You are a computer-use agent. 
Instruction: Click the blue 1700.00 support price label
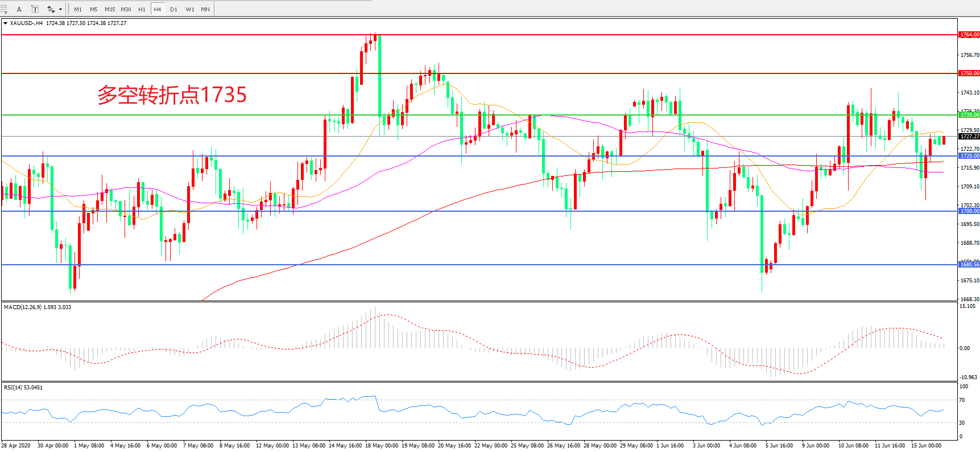coord(969,211)
